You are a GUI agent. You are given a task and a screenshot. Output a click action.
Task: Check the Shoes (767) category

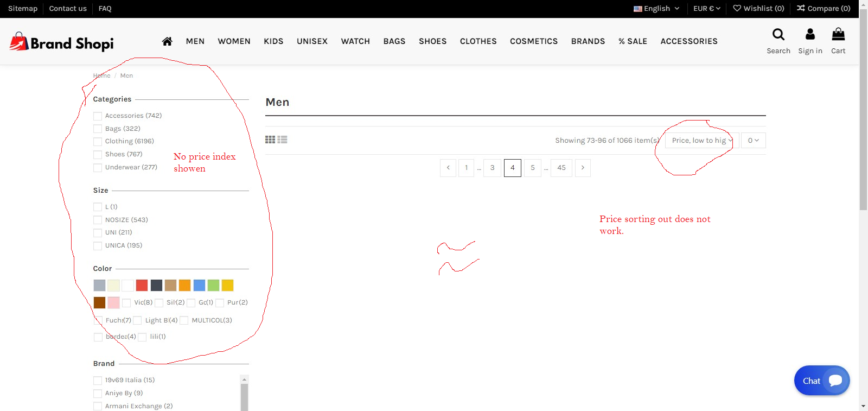pos(98,155)
